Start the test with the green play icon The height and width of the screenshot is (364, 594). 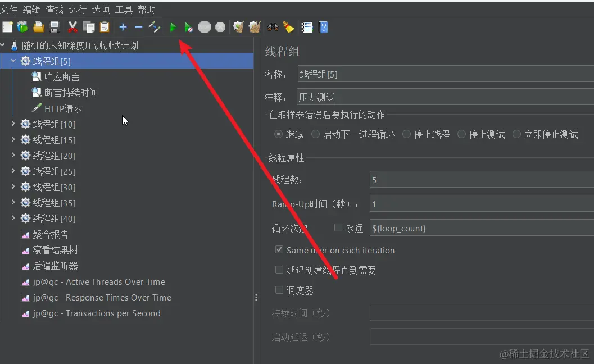tap(173, 26)
